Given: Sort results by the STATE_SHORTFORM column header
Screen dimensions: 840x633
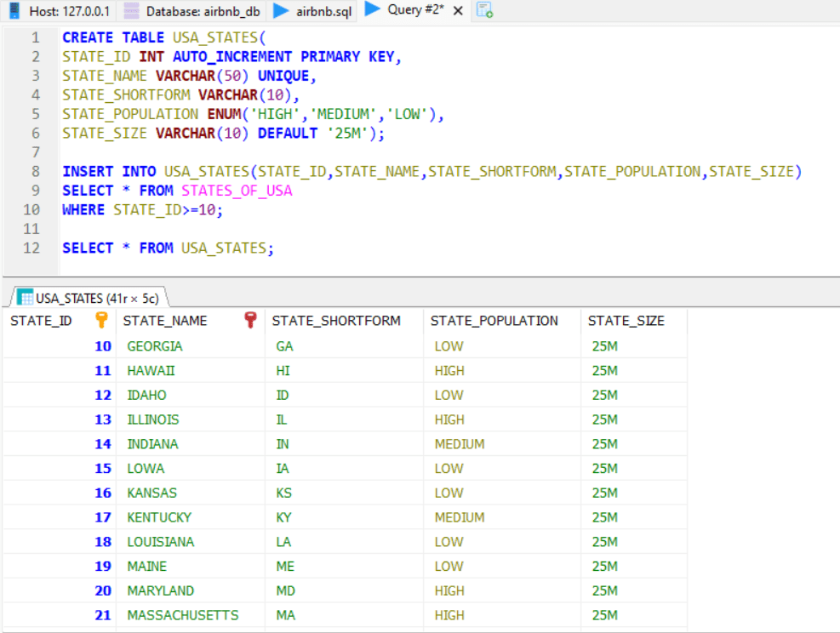Looking at the screenshot, I should click(335, 321).
